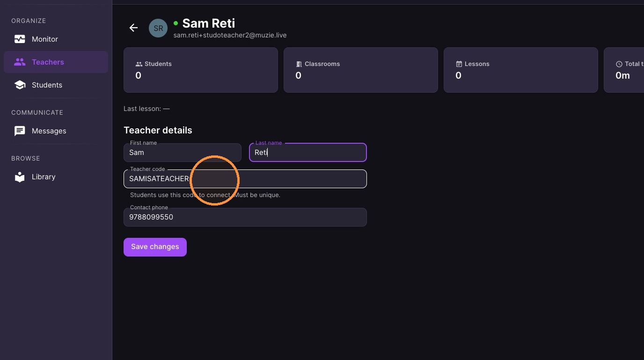Screen dimensions: 644x360
Task: Click the Messages chat bubble icon
Action: click(x=20, y=131)
